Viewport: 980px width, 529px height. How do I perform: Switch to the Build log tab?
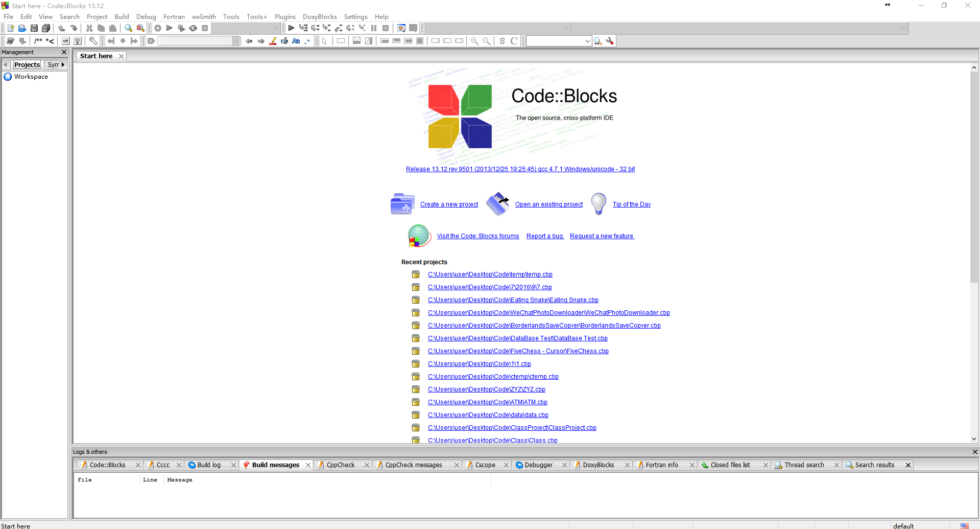tap(209, 465)
